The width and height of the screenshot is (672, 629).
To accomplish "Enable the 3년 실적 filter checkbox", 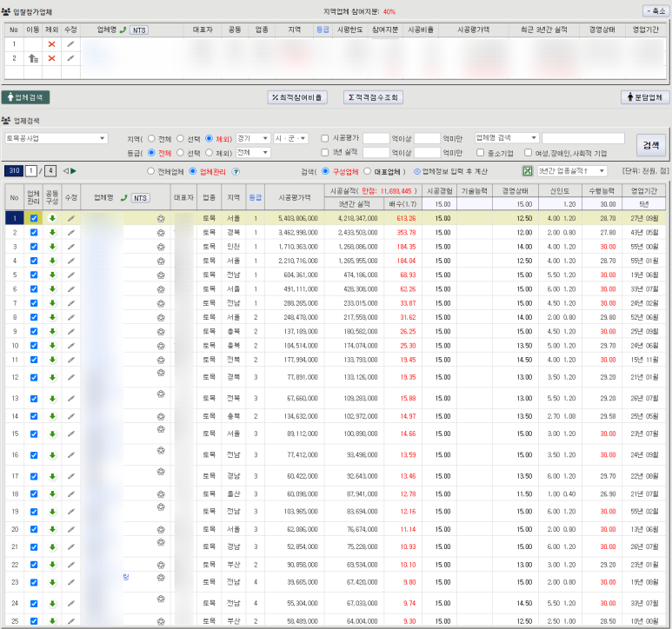I will pos(325,152).
